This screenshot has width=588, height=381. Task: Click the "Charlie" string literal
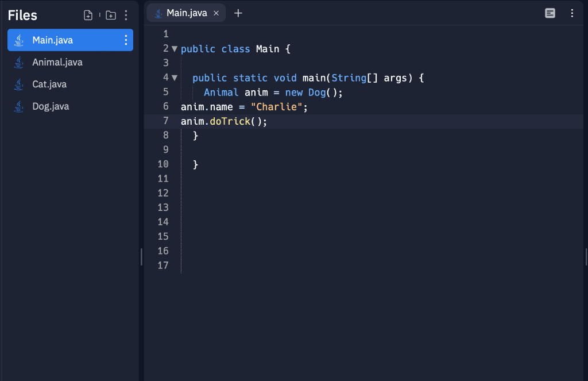pos(276,107)
